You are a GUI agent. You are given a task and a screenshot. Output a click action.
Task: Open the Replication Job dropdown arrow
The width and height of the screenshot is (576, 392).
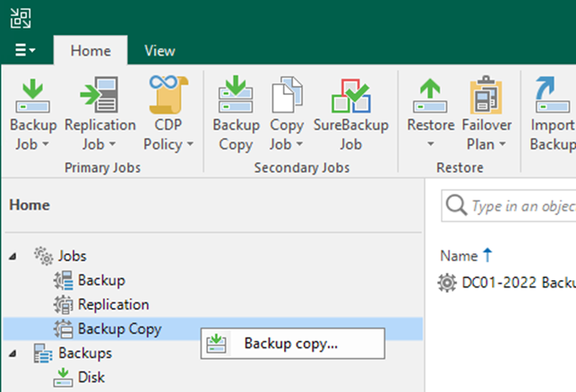point(112,144)
